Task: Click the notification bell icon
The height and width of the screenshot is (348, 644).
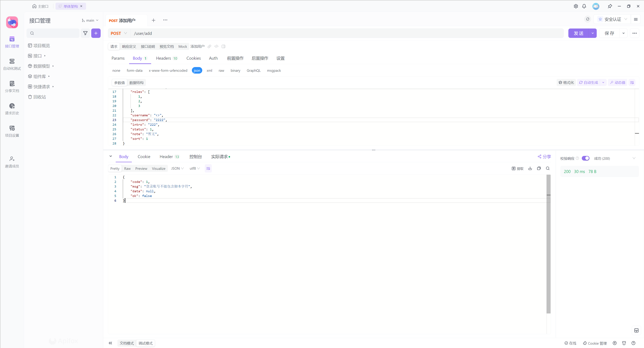Action: pos(584,6)
